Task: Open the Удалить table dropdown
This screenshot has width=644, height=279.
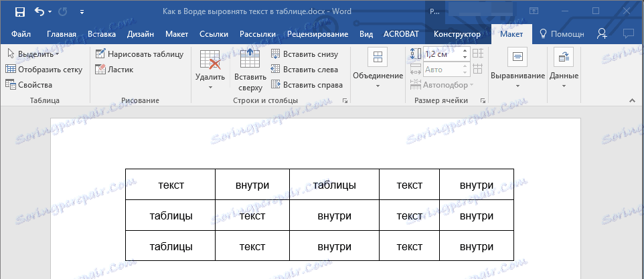Action: coord(210,70)
